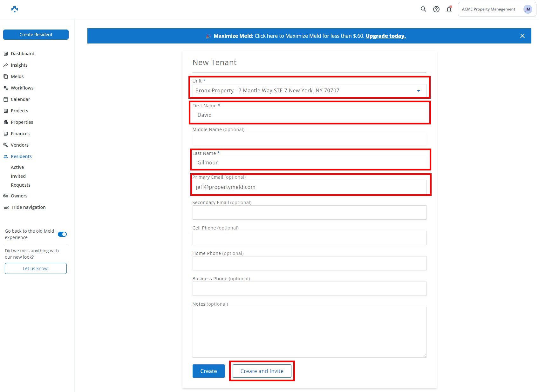Focus the Cell Phone input field
The height and width of the screenshot is (392, 539).
(x=309, y=238)
